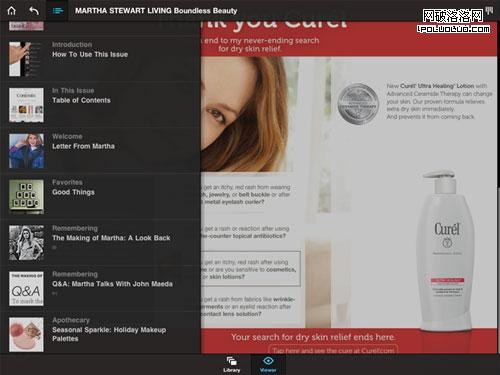This screenshot has width=500, height=375.
Task: Click 'MARTHA STEWART LIVING Boundless Beauty' title
Action: click(156, 11)
